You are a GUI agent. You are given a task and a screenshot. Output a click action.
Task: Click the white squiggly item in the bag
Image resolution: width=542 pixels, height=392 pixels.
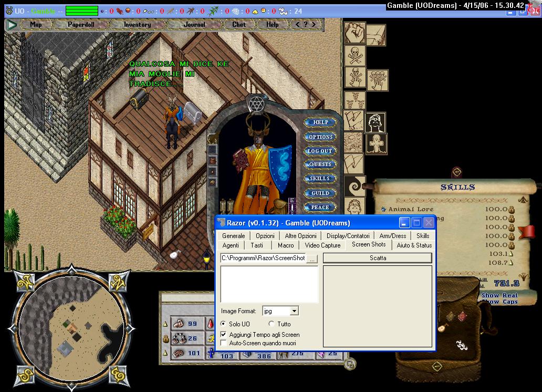(462, 345)
